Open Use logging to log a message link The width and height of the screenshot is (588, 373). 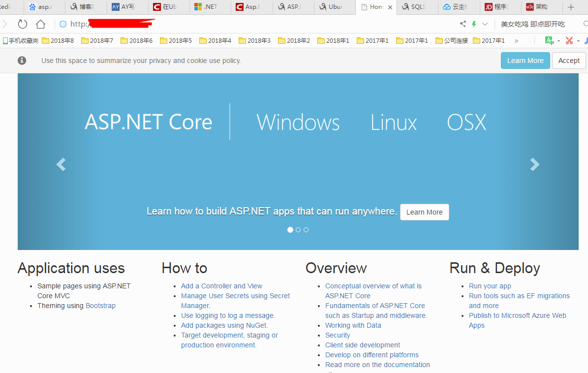point(228,315)
